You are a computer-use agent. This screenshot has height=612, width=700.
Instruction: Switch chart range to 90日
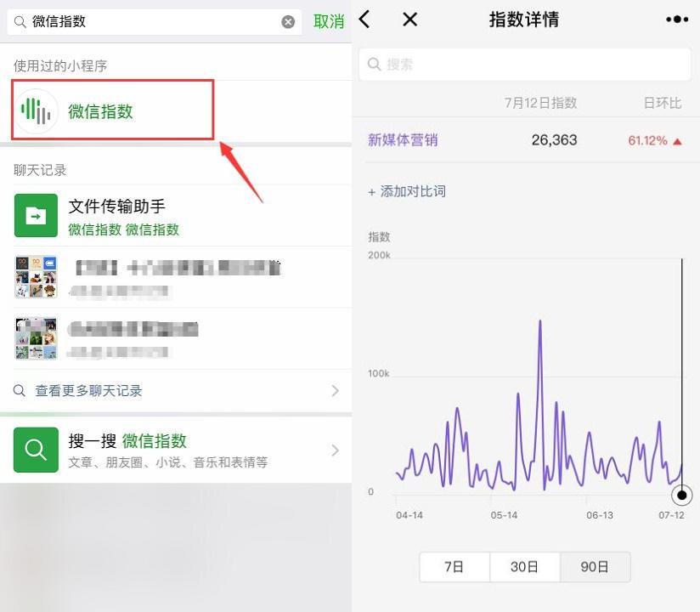[596, 567]
